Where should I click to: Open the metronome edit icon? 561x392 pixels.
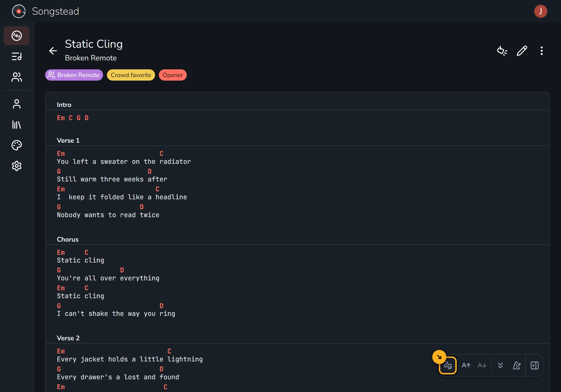pos(517,365)
